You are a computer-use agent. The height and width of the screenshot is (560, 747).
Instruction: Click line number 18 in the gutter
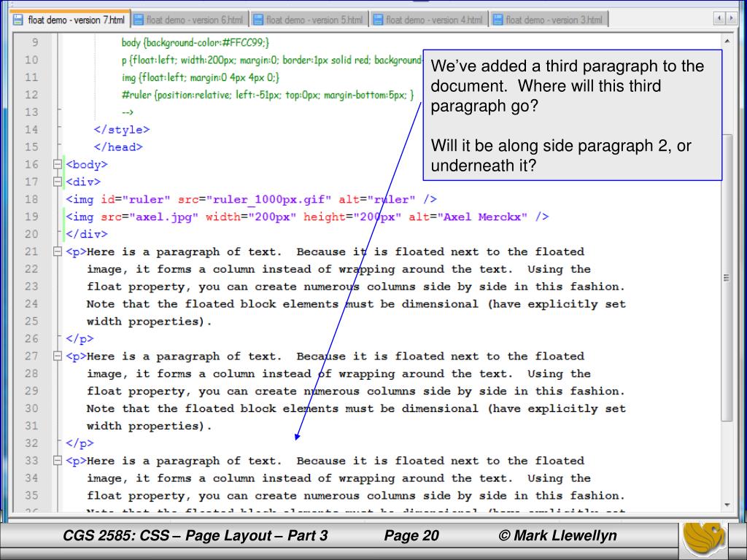[x=31, y=199]
